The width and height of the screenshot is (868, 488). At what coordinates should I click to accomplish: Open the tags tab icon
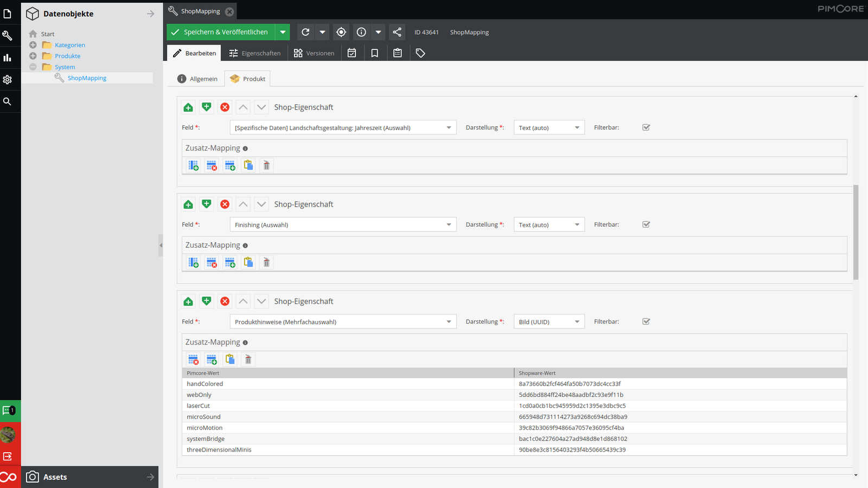click(420, 53)
